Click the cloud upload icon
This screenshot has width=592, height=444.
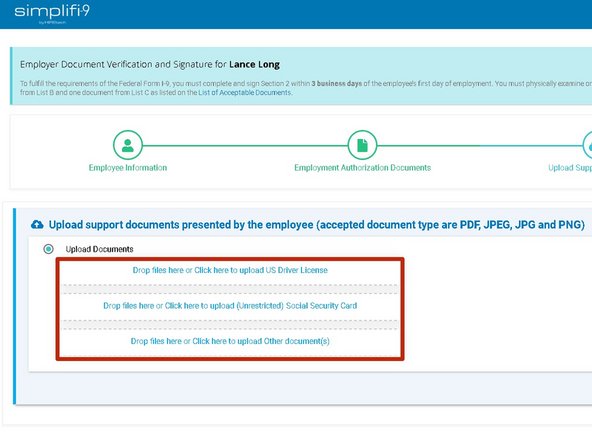click(37, 225)
